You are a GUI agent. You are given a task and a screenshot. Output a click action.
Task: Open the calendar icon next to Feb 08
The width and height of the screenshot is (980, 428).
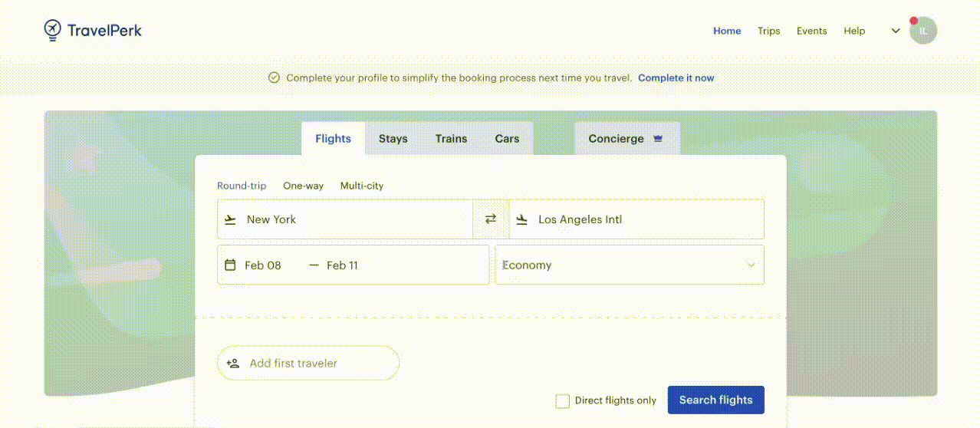pos(230,265)
